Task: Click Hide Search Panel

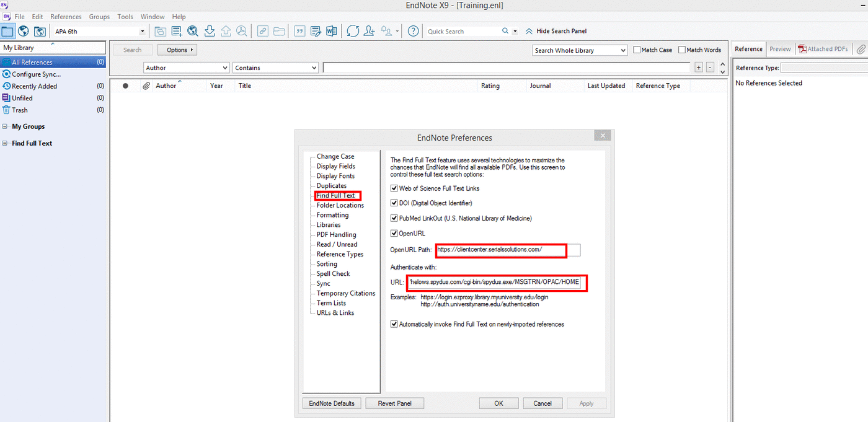Action: 556,31
